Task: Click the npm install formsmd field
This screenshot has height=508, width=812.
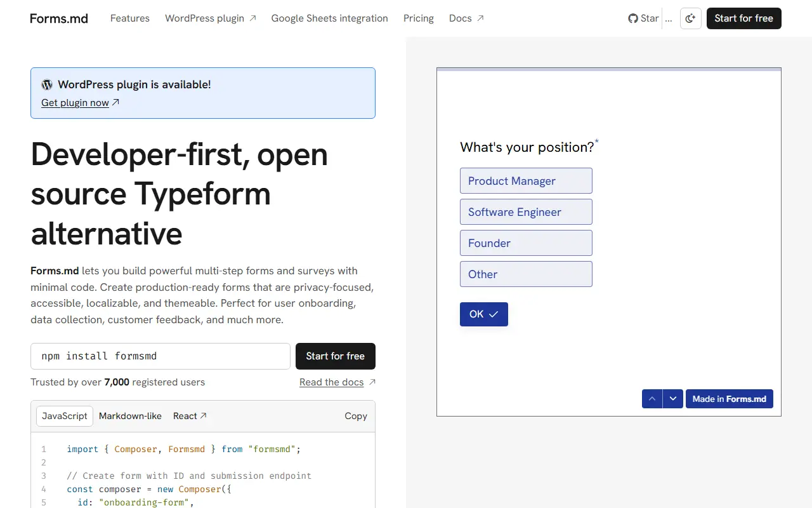Action: [x=160, y=356]
